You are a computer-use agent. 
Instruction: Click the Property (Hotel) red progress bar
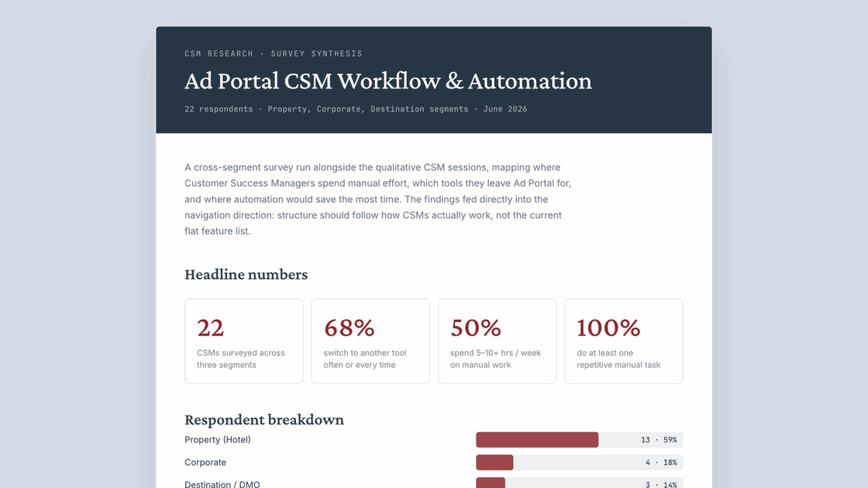[537, 440]
